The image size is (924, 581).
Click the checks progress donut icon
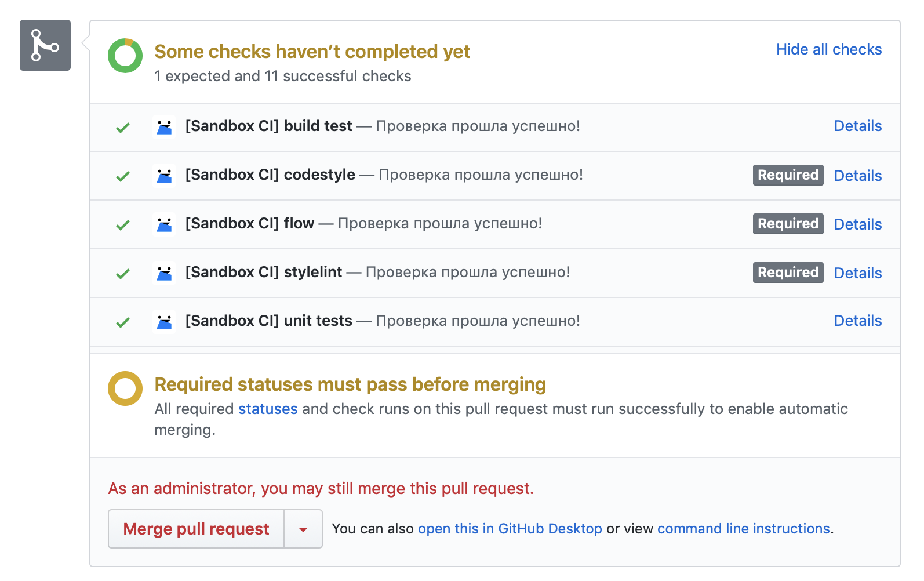click(x=125, y=56)
